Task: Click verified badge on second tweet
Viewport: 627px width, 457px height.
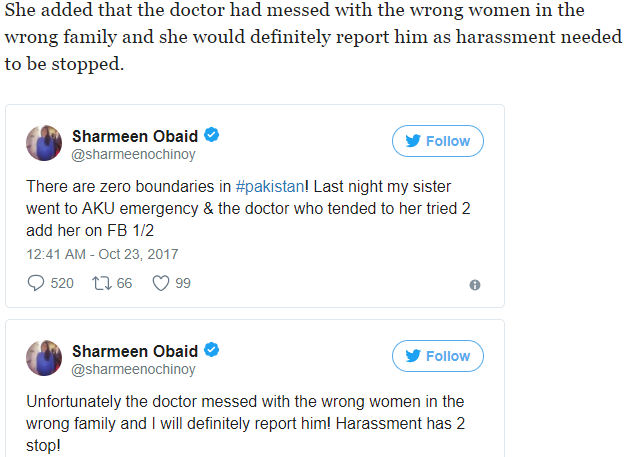Action: pos(213,350)
